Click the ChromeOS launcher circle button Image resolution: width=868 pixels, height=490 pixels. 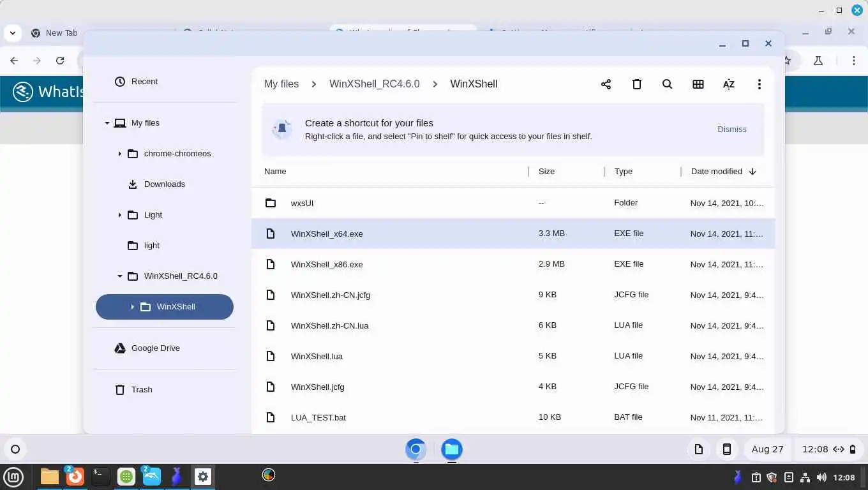(x=15, y=449)
